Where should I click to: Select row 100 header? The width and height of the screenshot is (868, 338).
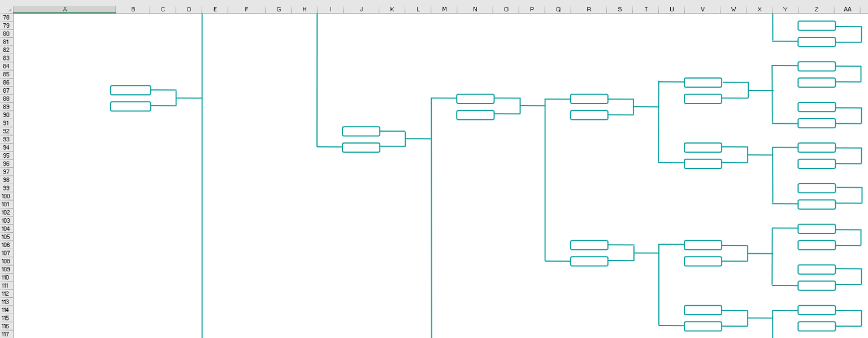coord(6,196)
